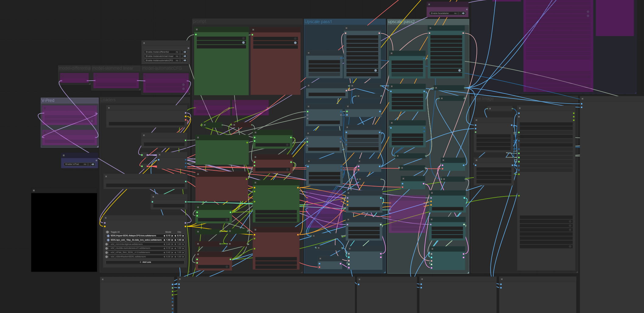The width and height of the screenshot is (644, 313).
Task: Increase spo_sdxl lora model strength
Action: (x=172, y=240)
